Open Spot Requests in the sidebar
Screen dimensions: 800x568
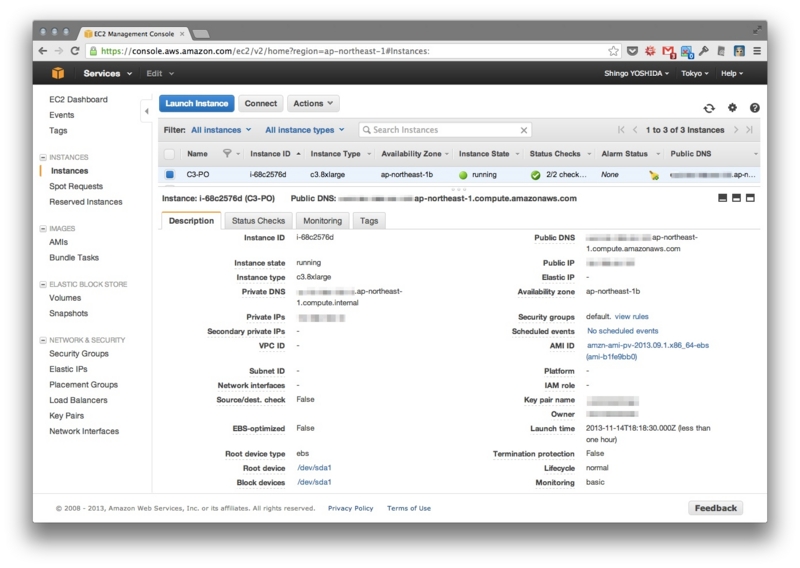[76, 186]
